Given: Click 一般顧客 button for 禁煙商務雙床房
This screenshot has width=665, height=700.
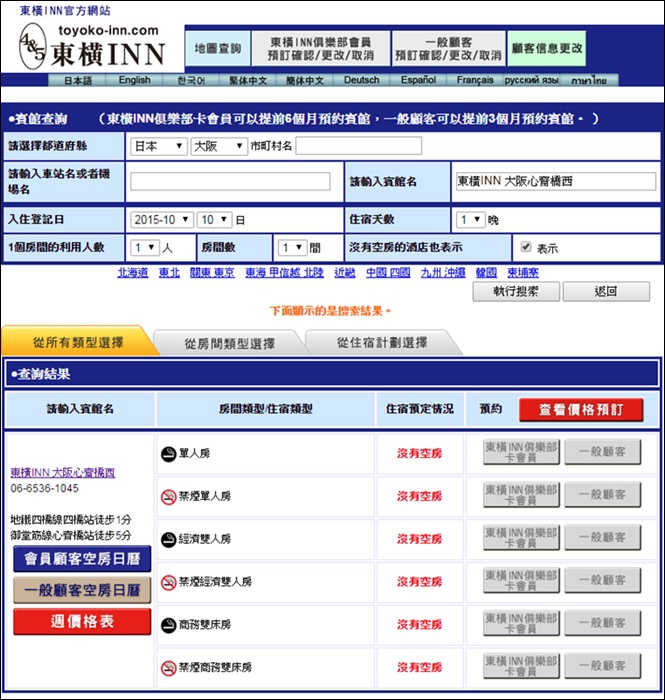Looking at the screenshot, I should point(603,667).
